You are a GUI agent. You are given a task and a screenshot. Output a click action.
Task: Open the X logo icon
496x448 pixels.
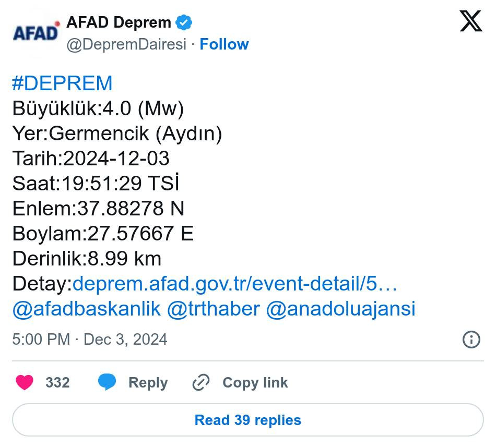[x=470, y=22]
